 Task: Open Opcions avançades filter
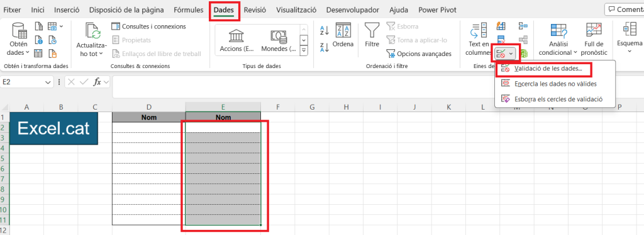tap(419, 54)
